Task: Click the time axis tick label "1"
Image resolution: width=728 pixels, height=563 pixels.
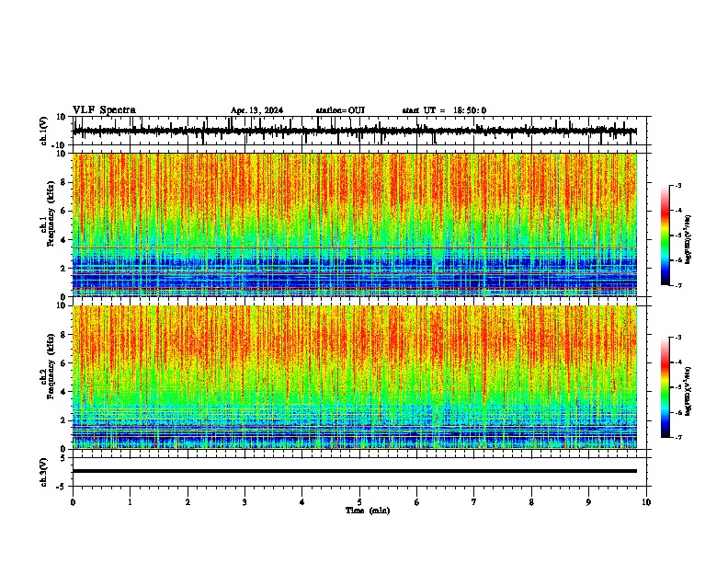Action: coord(130,502)
